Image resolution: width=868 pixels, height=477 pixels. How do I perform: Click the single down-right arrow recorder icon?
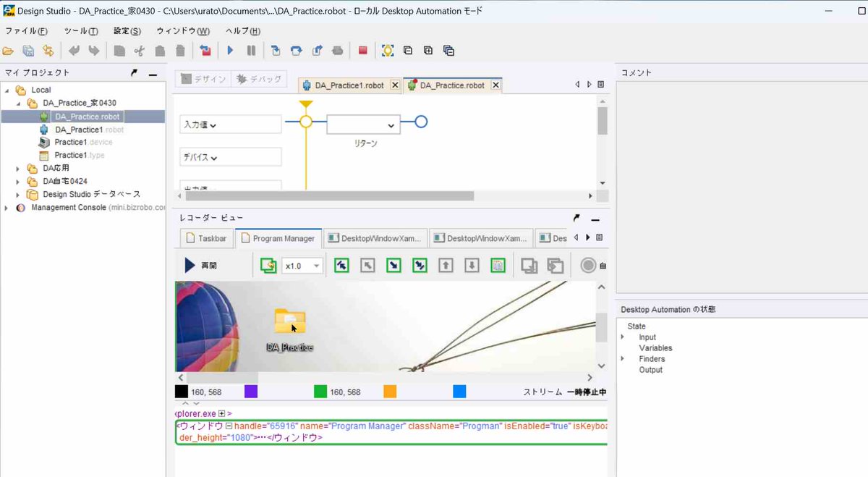click(x=393, y=266)
